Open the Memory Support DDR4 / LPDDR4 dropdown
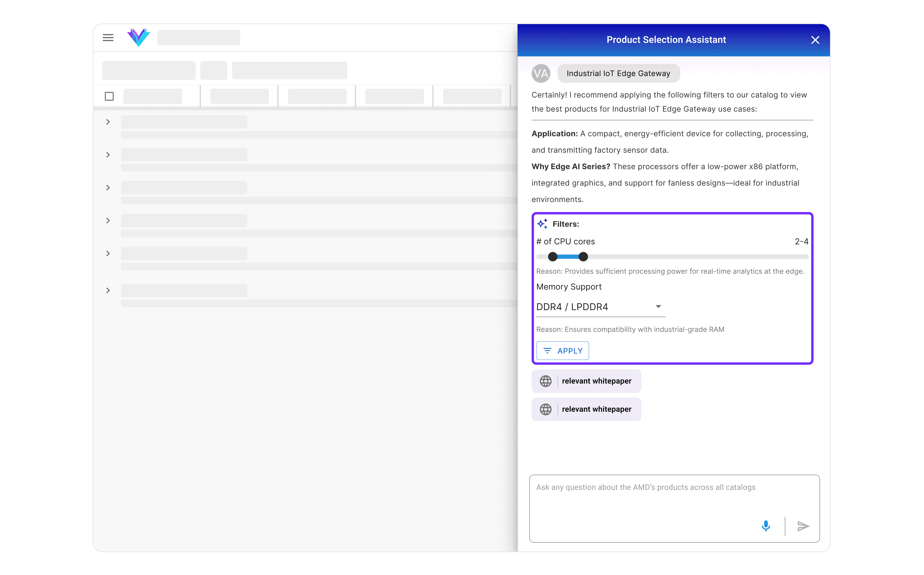 [x=600, y=307]
